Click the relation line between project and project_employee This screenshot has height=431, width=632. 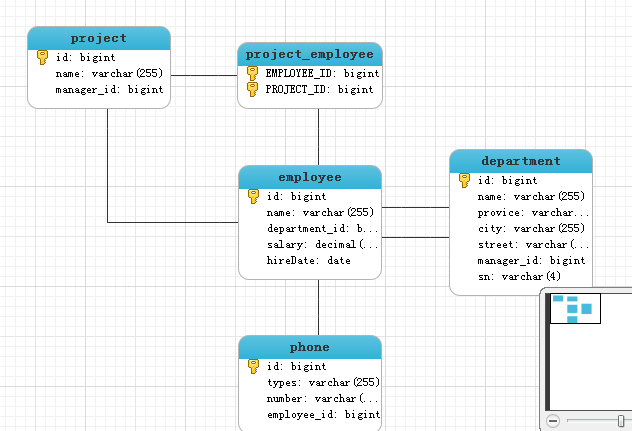click(204, 75)
